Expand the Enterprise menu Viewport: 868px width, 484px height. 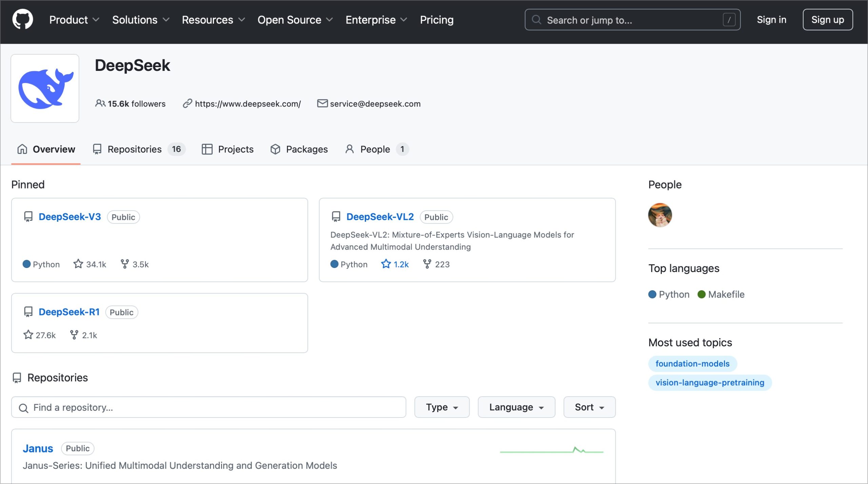[376, 20]
